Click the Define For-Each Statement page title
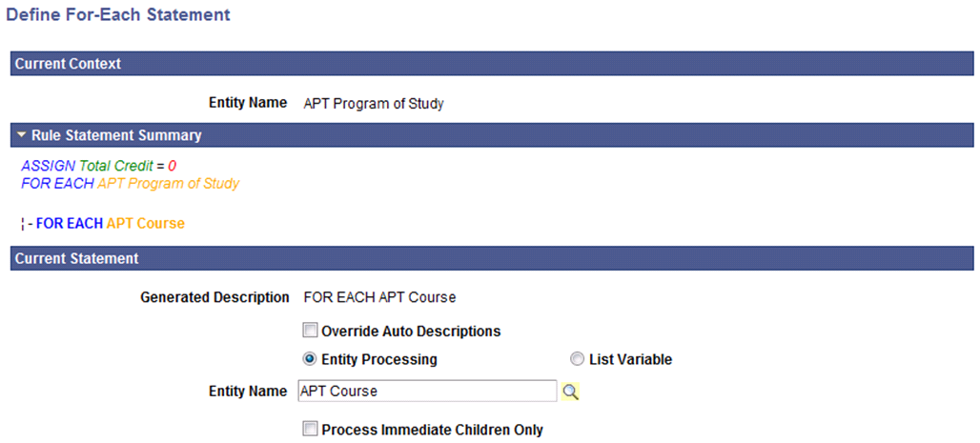Screen dimensions: 980x443 [x=117, y=14]
